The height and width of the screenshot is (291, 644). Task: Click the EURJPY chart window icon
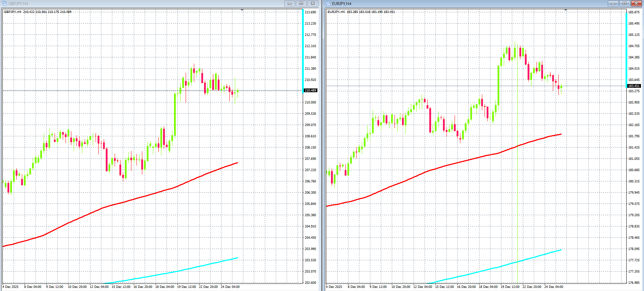click(x=328, y=3)
